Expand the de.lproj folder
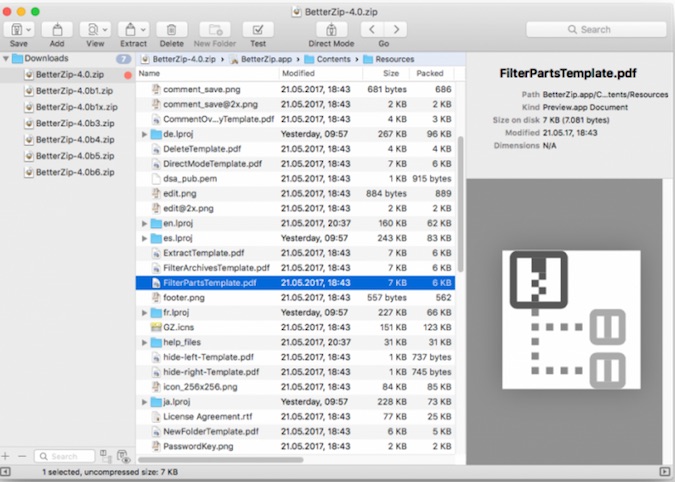 pyautogui.click(x=145, y=133)
